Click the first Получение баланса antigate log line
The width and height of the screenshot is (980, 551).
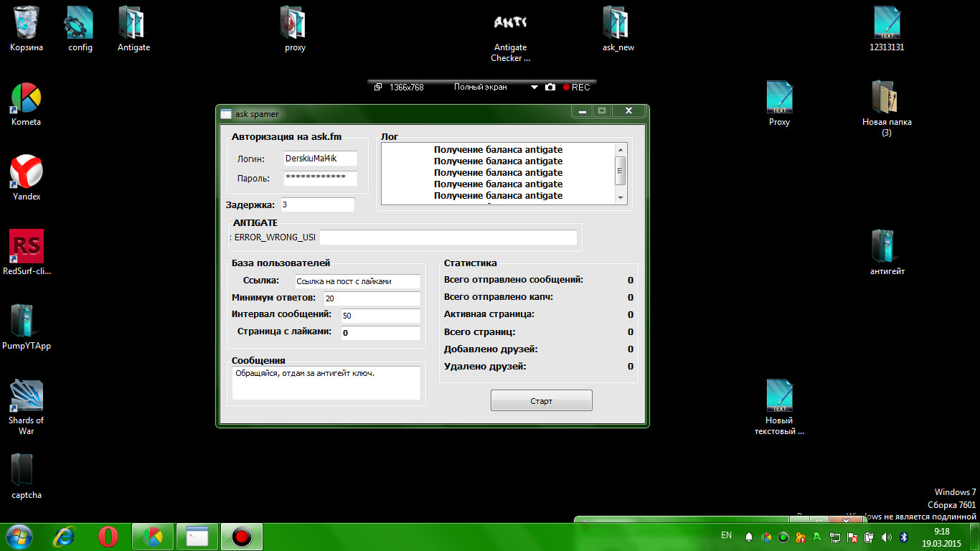click(498, 150)
